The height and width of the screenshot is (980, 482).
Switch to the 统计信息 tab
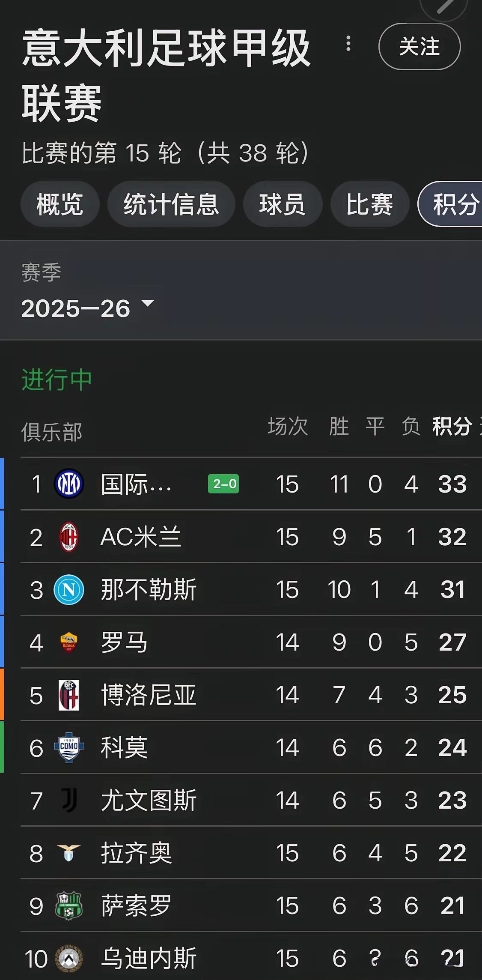pos(171,204)
